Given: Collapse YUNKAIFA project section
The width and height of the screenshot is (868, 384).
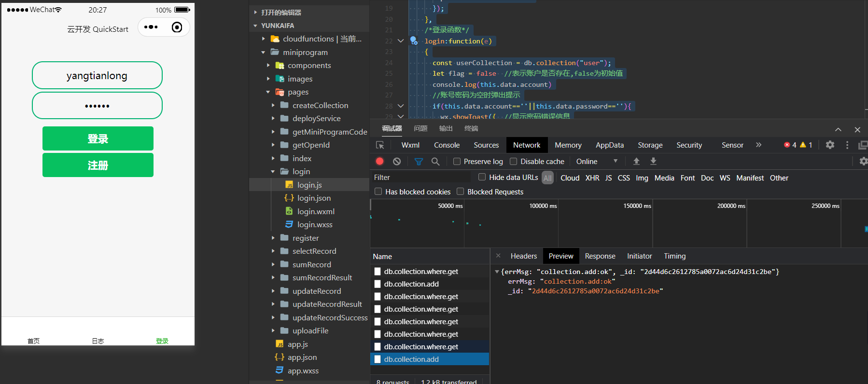Looking at the screenshot, I should (255, 26).
